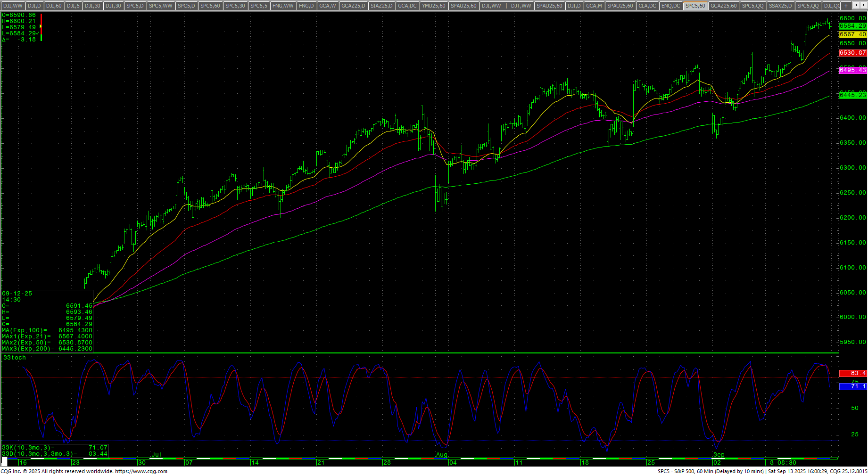Click the MAx3(Exp,200) row in the data box
Viewport: 868px width, 475px height.
tap(47, 349)
